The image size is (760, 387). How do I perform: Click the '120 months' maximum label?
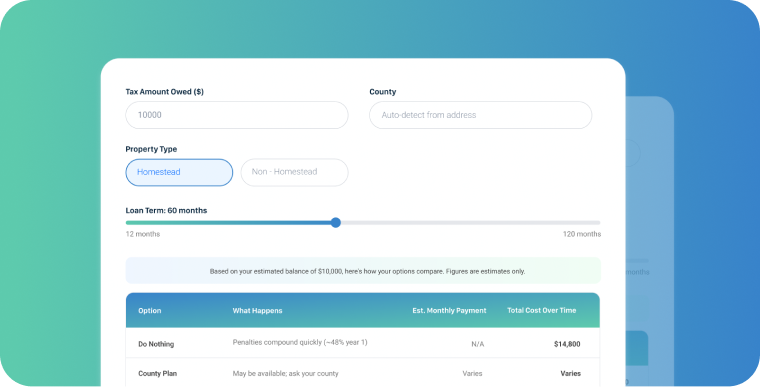582,234
